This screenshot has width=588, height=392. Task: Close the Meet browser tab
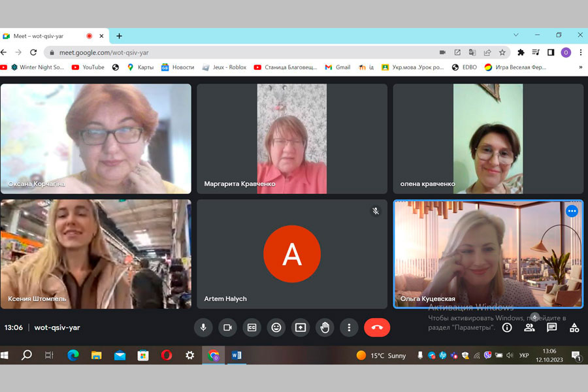tap(101, 36)
